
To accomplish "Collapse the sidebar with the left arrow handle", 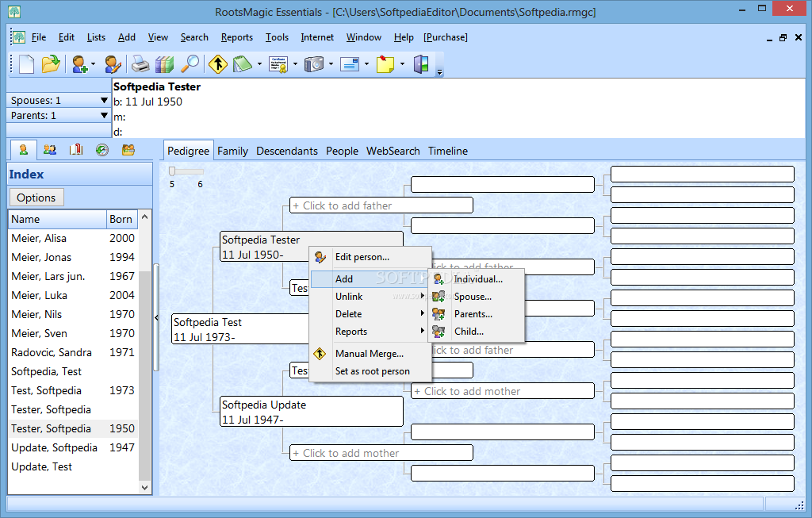I will tap(156, 317).
